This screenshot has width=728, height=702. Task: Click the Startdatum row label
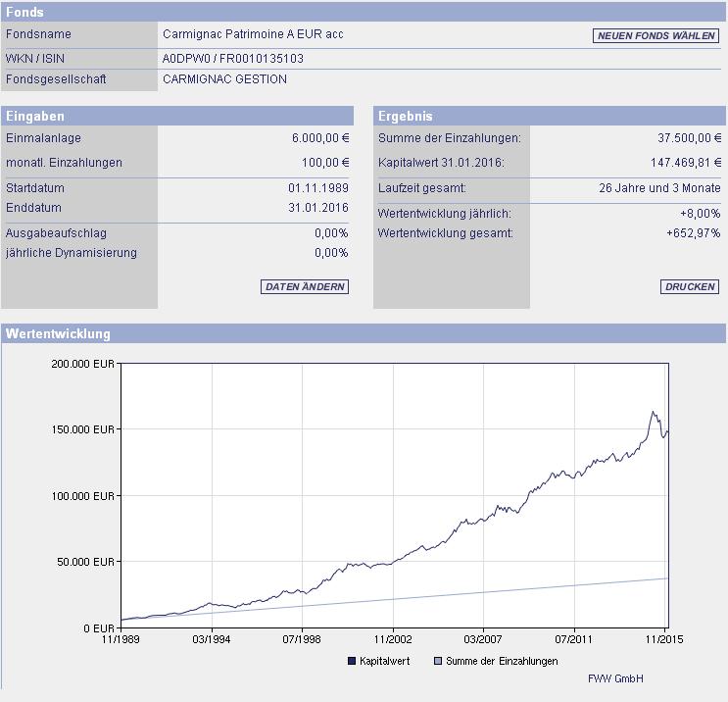click(35, 187)
